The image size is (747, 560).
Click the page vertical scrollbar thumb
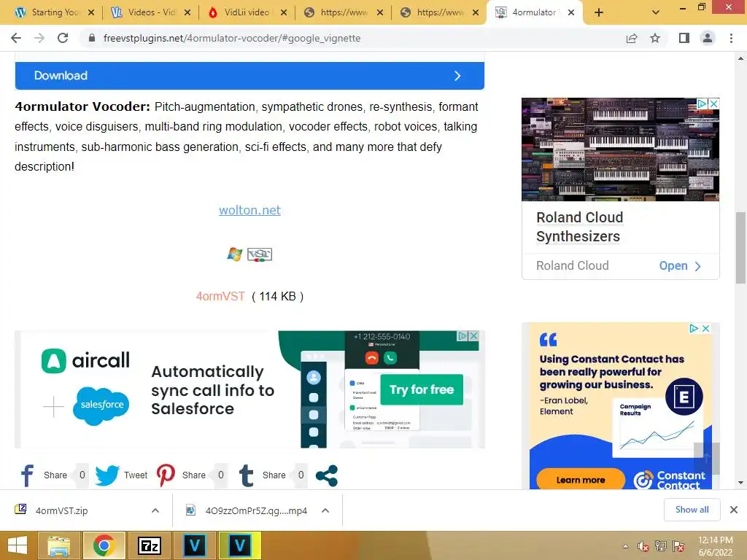click(741, 248)
